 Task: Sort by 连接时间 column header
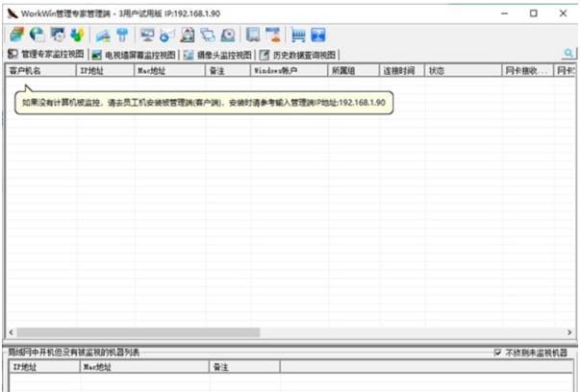402,70
